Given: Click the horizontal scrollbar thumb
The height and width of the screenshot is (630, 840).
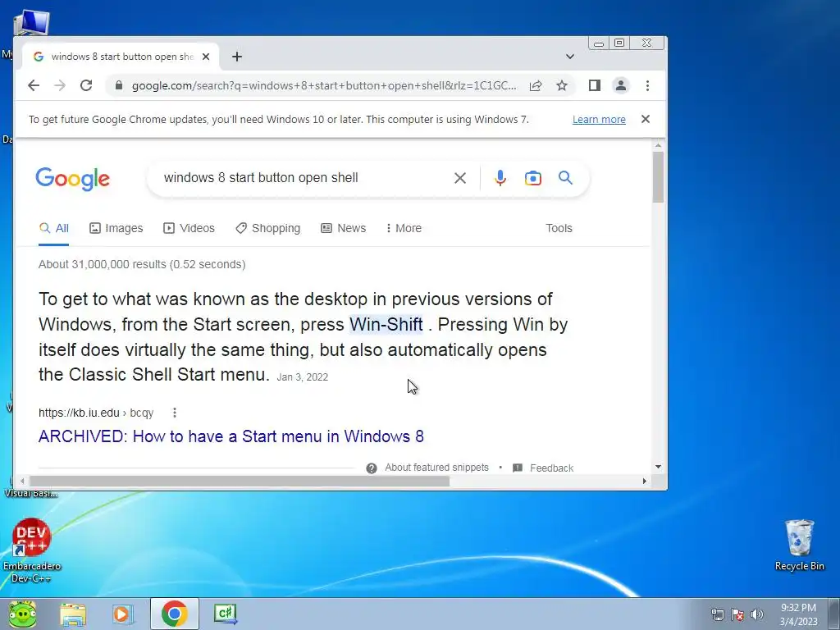Looking at the screenshot, I should pos(240,481).
